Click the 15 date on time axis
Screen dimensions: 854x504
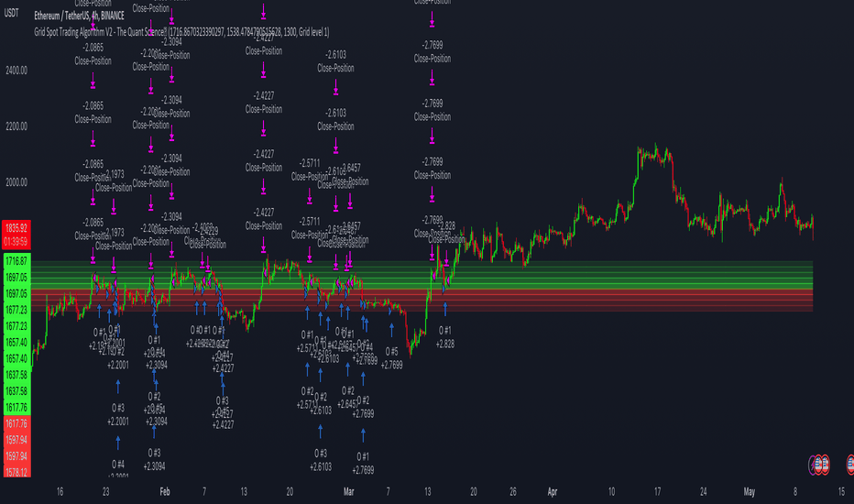pyautogui.click(x=841, y=492)
